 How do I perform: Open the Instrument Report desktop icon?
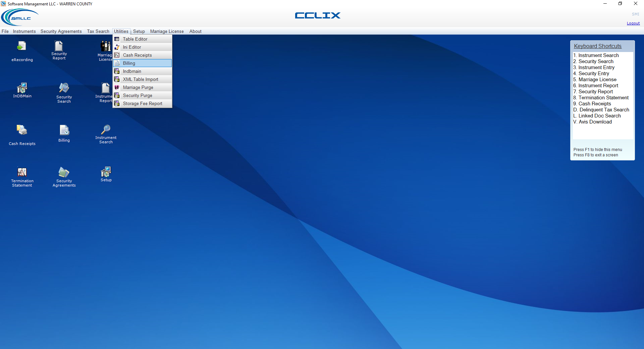click(x=105, y=93)
